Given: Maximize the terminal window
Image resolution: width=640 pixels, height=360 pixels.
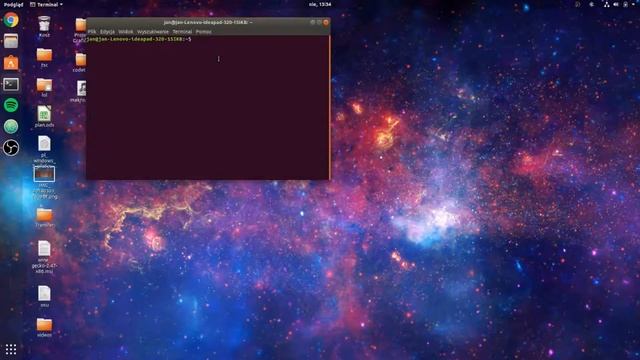Looking at the screenshot, I should [319, 22].
